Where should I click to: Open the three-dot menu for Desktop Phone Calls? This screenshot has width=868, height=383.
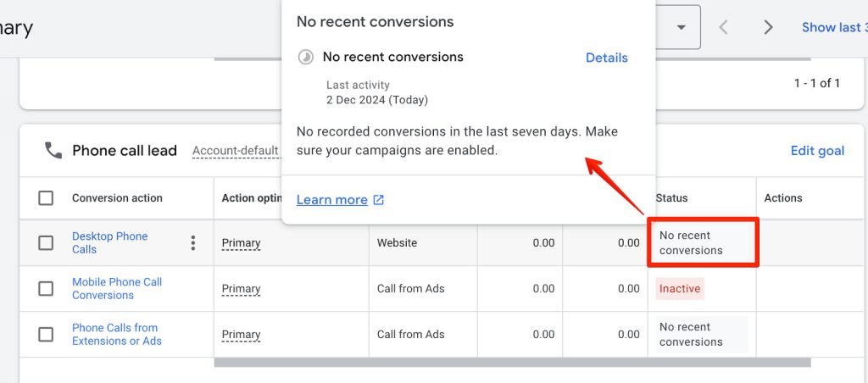coord(192,243)
